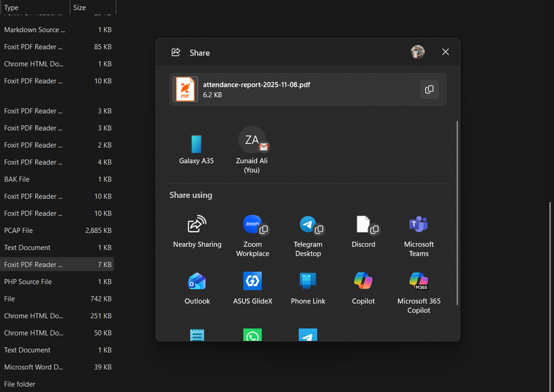The width and height of the screenshot is (554, 392).
Task: Select the Notepad share icon
Action: click(197, 335)
